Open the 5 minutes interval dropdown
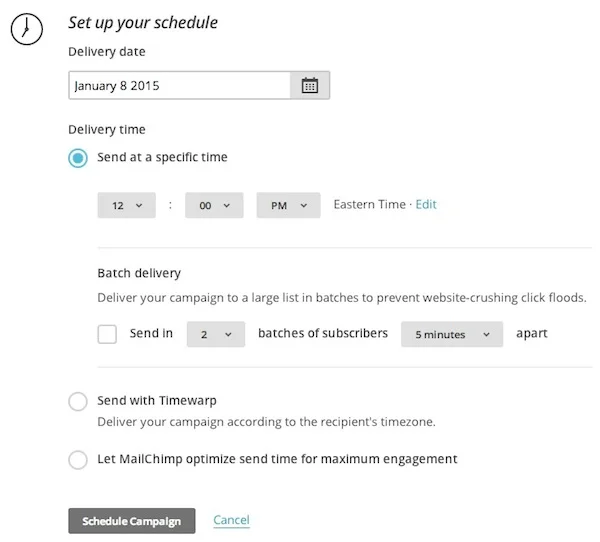Screen dimensions: 600x542 pyautogui.click(x=452, y=334)
